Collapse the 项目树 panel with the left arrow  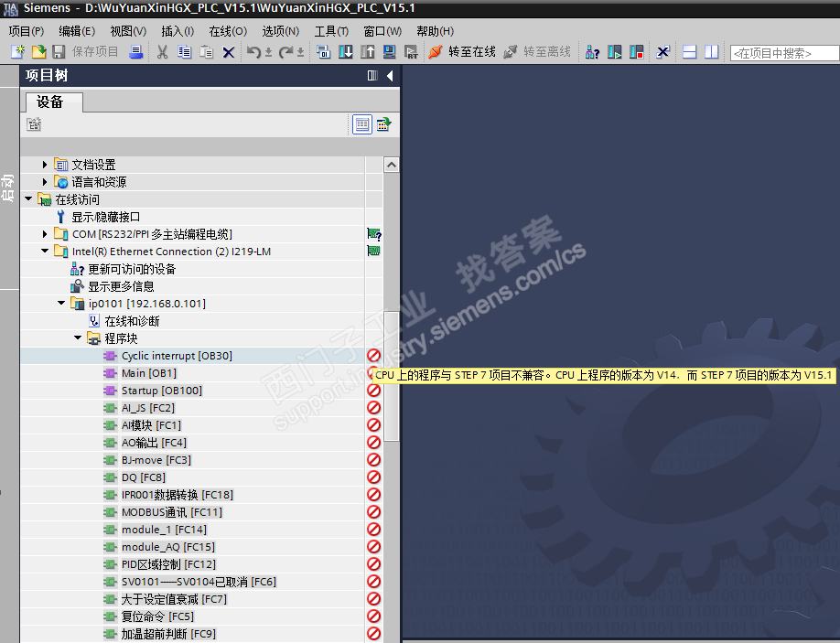tap(390, 76)
